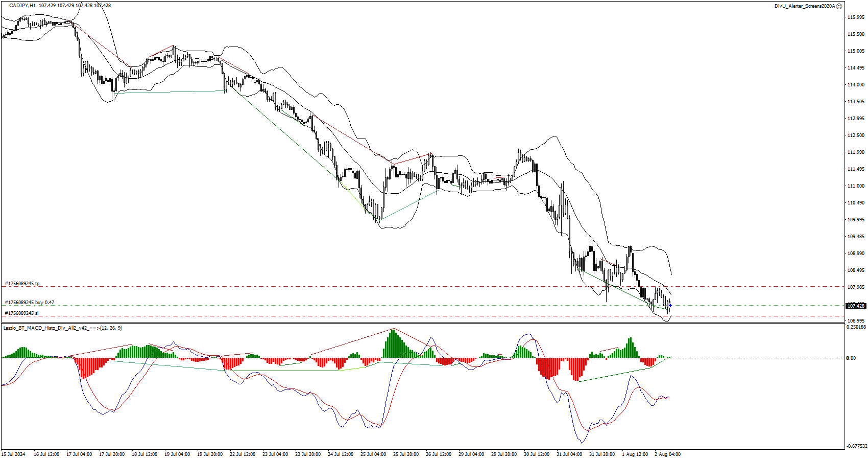Select the take profit line label for order #1756089245

[x=22, y=283]
